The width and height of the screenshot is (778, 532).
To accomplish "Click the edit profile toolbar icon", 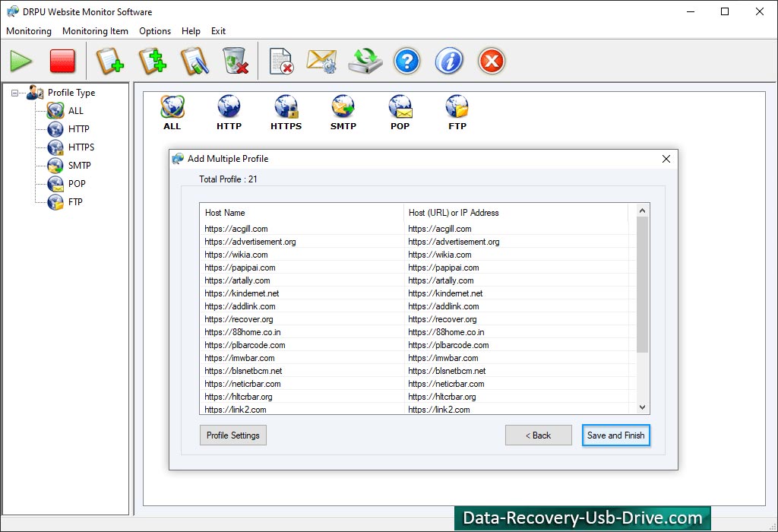I will coord(194,62).
